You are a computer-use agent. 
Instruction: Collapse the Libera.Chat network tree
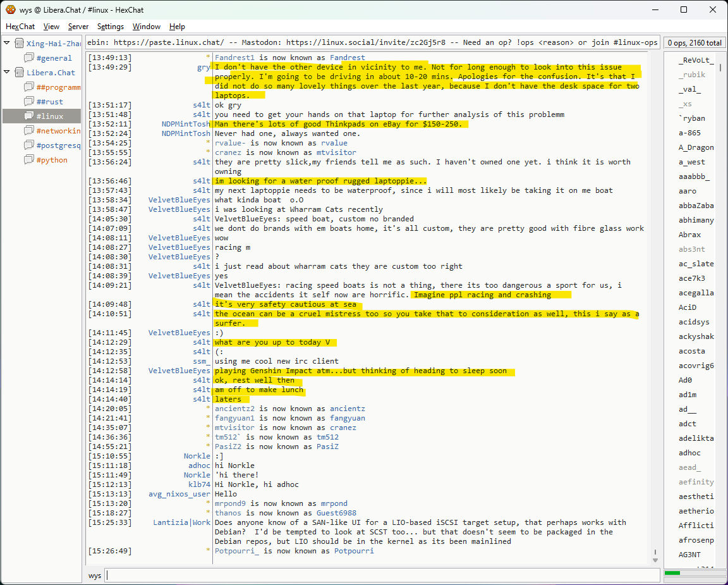pos(7,73)
